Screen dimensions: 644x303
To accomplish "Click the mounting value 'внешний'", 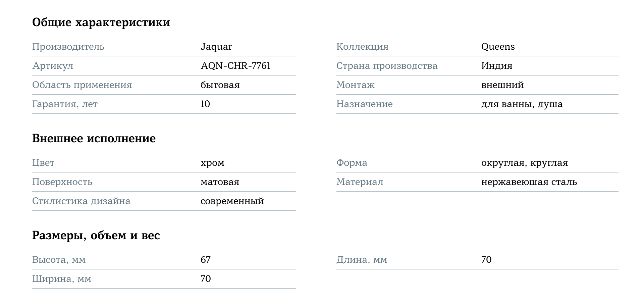I will [502, 85].
